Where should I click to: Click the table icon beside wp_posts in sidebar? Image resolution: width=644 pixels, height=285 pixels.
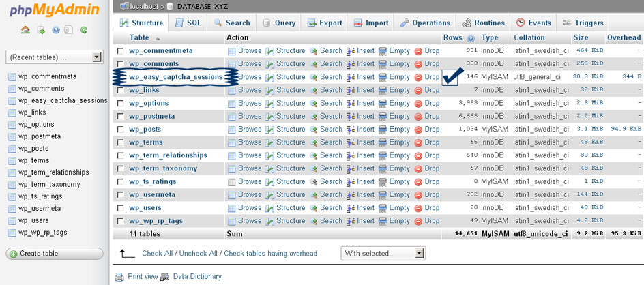pos(12,149)
